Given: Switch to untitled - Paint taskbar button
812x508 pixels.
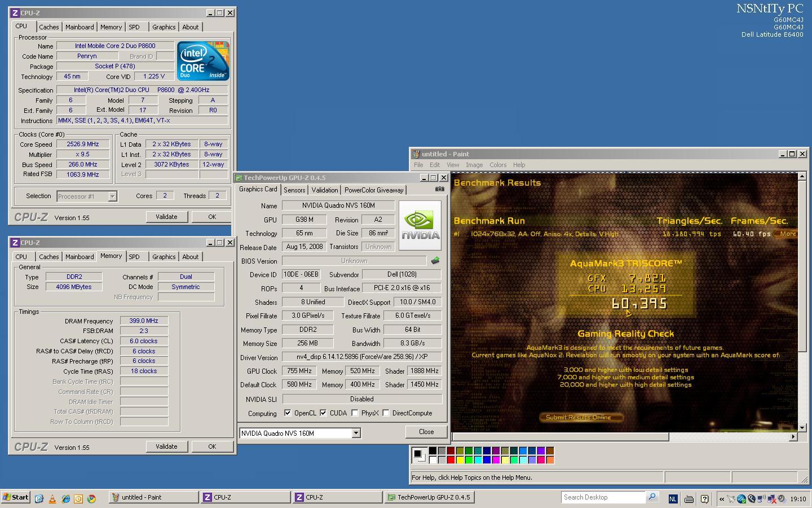Looking at the screenshot, I should coord(153,497).
